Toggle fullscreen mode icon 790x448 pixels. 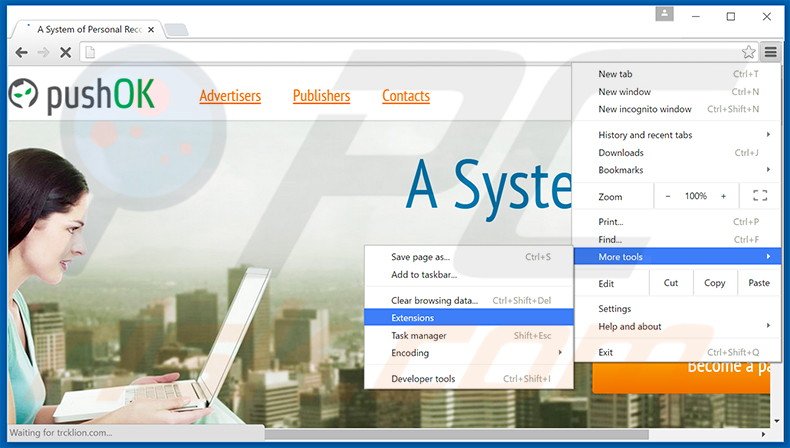[x=760, y=196]
